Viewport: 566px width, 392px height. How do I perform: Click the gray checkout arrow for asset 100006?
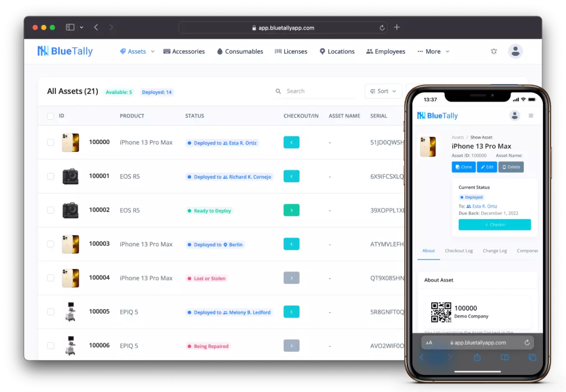coord(291,346)
